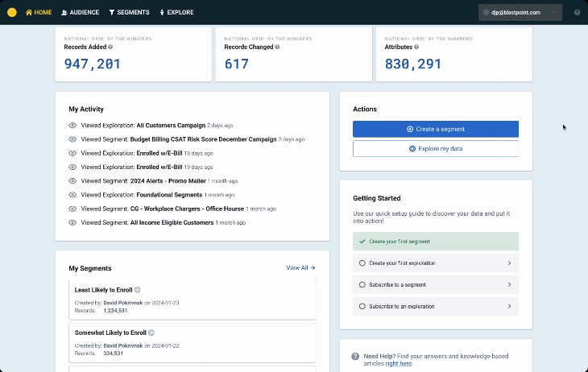This screenshot has width=588, height=372.
Task: Open the Segments nav item
Action: (x=130, y=12)
